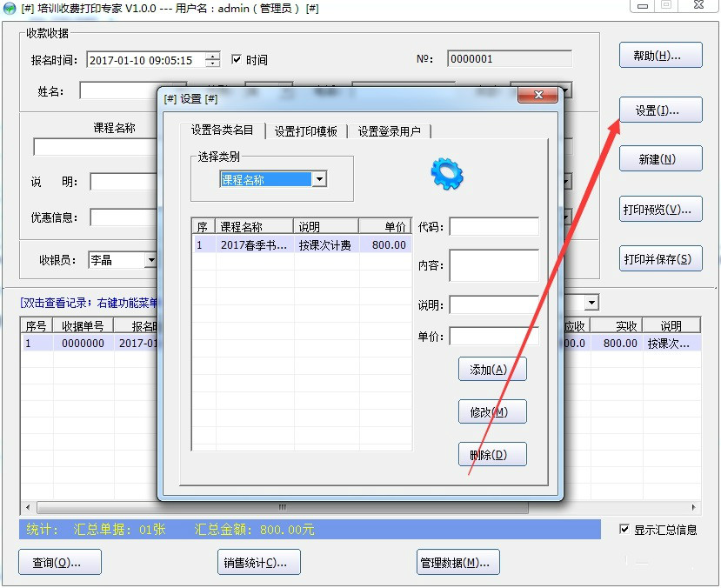Decrement the 报名时间 spinner down arrow

tap(212, 63)
